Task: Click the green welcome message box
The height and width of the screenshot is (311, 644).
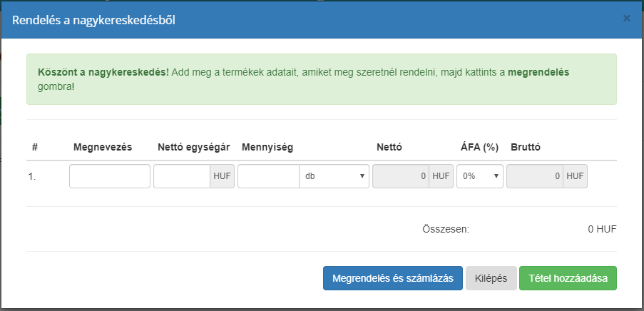Action: 321,79
